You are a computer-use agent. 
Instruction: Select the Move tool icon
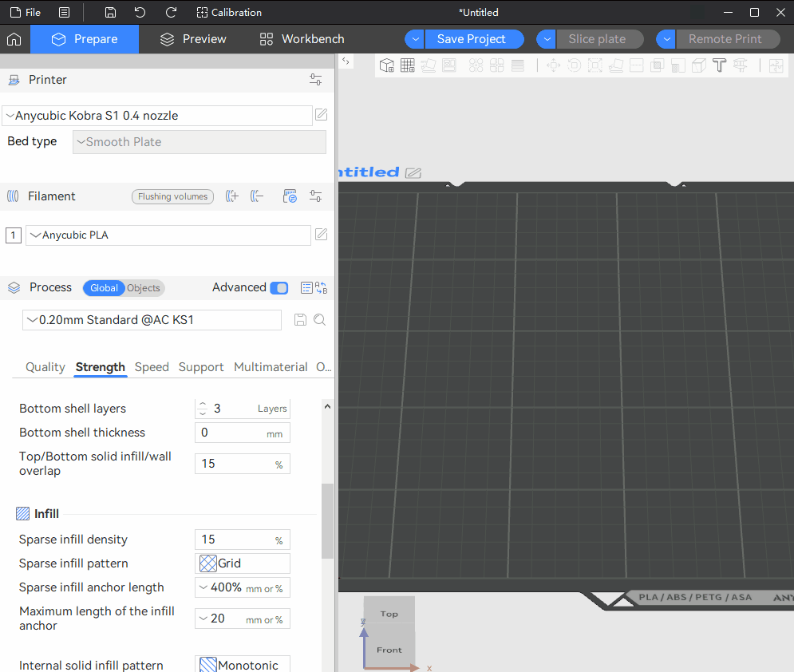click(554, 65)
